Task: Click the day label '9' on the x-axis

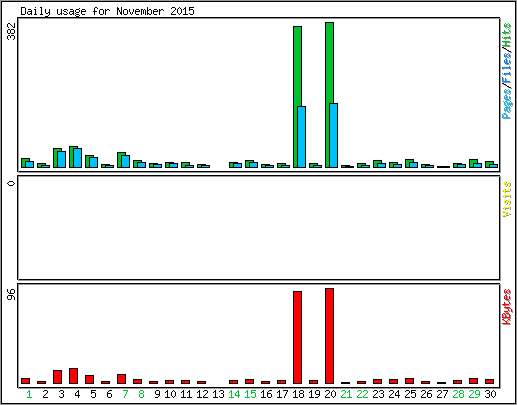Action: coord(157,394)
